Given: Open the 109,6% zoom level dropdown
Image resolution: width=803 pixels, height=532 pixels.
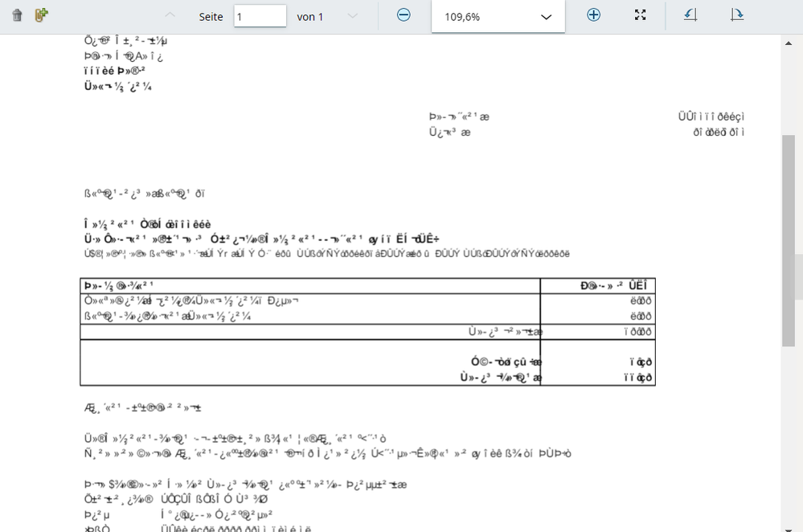Looking at the screenshot, I should click(x=498, y=17).
